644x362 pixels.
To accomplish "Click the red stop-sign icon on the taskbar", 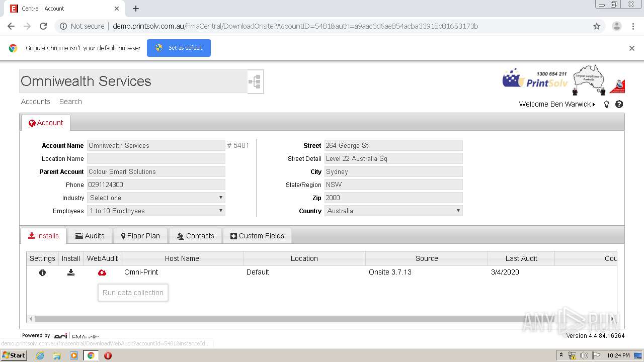I will [108, 355].
